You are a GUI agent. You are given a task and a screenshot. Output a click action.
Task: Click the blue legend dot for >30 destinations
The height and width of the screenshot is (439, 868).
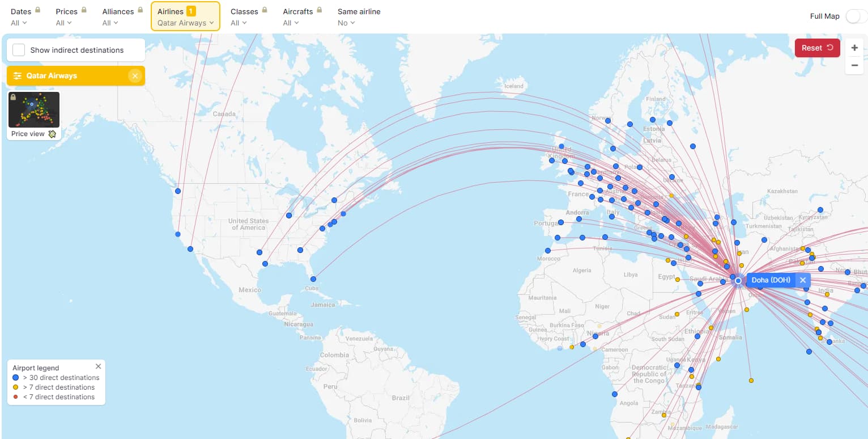16,378
